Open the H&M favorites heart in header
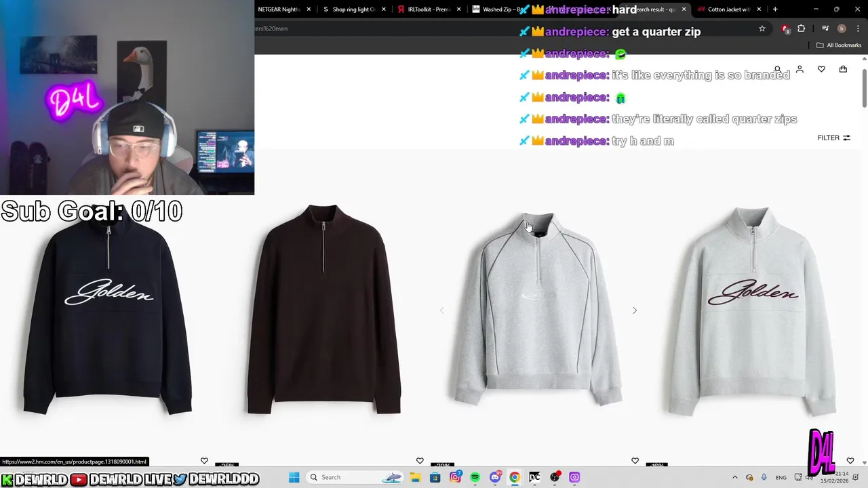The height and width of the screenshot is (488, 868). tap(821, 69)
